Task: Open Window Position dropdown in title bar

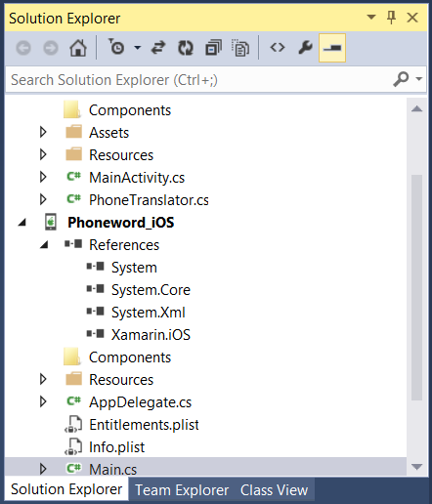Action: coord(371,17)
